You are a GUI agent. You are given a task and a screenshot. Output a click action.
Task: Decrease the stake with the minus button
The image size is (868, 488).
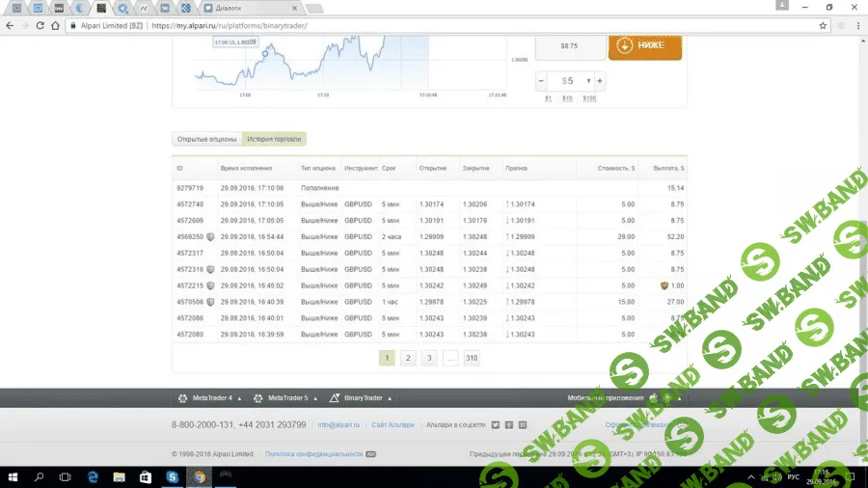[x=540, y=81]
